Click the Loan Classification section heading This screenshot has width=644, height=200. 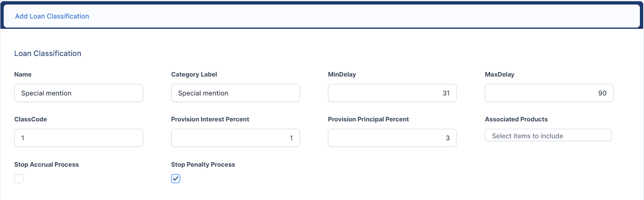(x=48, y=53)
